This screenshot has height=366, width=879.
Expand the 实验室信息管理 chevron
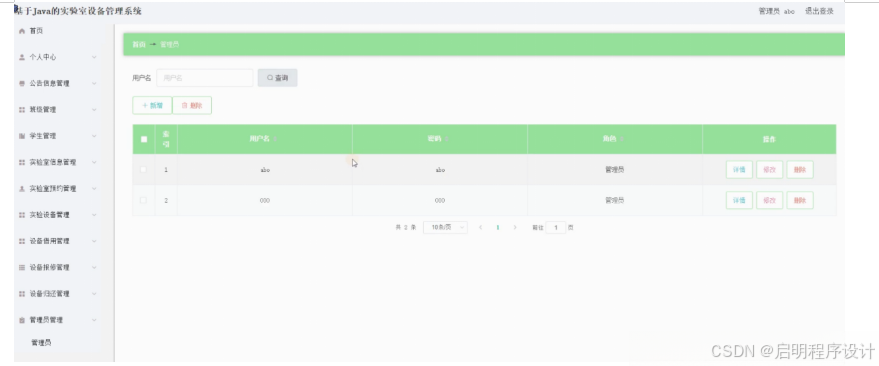pyautogui.click(x=94, y=163)
